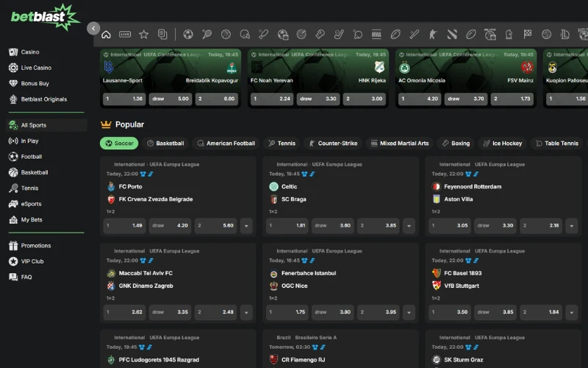Image resolution: width=588 pixels, height=368 pixels.
Task: Select the checkered racing flag icon
Action: tap(528, 35)
